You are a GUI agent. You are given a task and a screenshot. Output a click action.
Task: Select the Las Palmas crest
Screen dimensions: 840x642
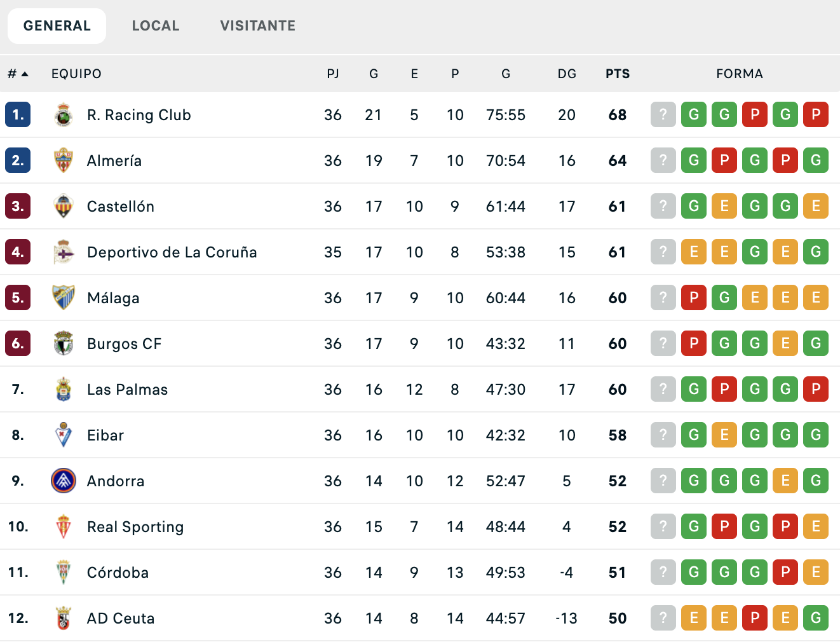point(63,389)
